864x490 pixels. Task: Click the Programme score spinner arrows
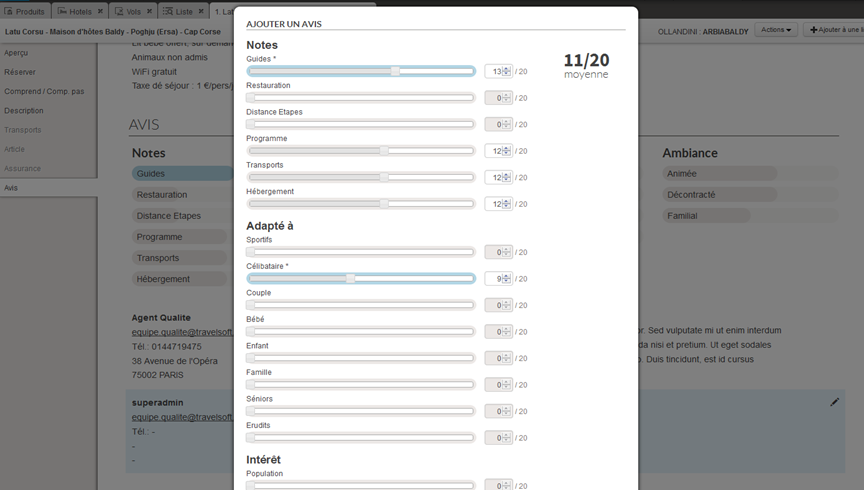tap(507, 151)
